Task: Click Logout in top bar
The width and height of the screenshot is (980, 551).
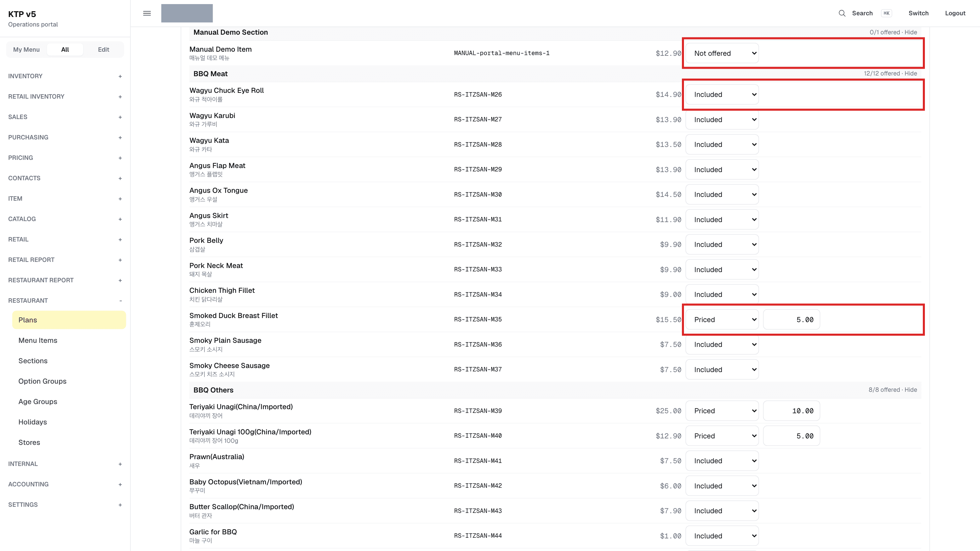Action: [955, 13]
